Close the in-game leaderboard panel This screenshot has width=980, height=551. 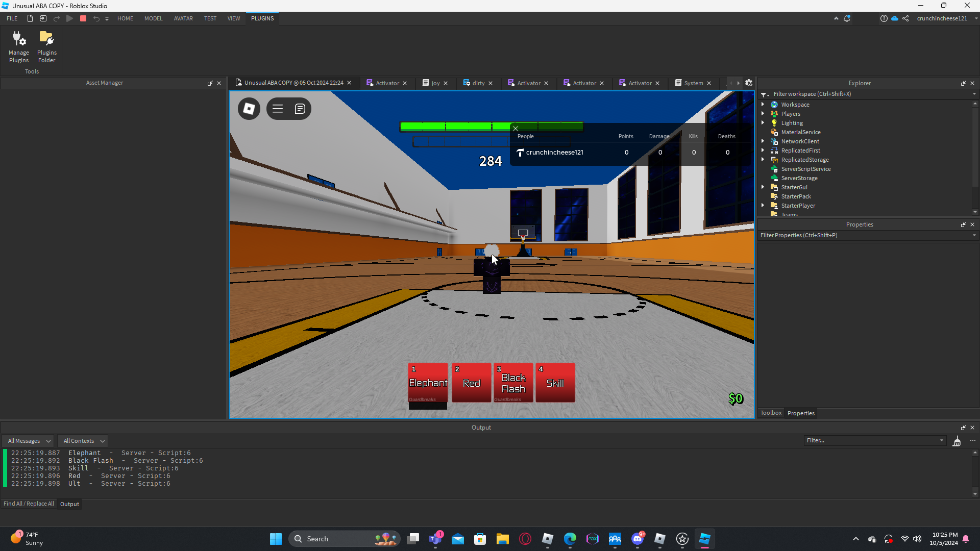[x=516, y=129]
